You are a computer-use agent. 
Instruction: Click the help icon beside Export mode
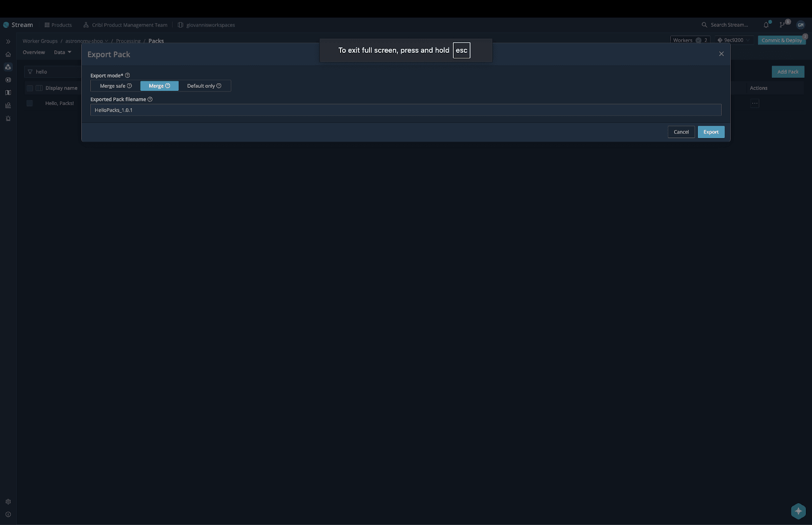point(127,76)
